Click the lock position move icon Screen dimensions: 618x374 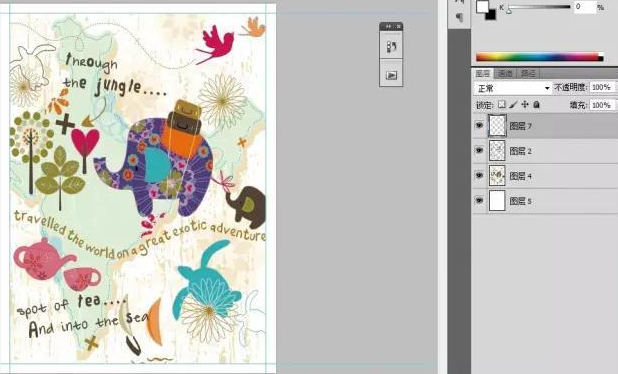point(525,105)
